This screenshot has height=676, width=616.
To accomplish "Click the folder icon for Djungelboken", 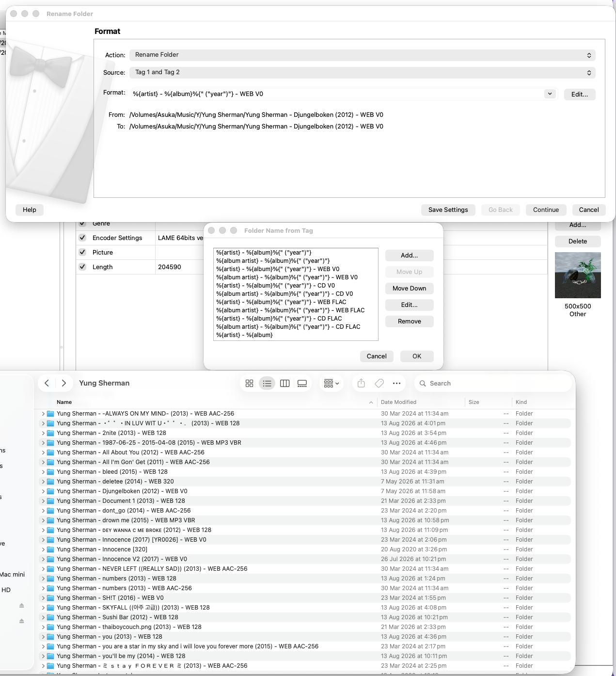I will point(50,491).
